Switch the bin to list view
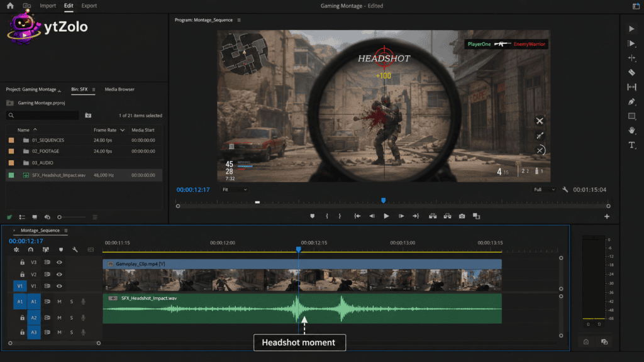This screenshot has width=644, height=362. point(22,217)
